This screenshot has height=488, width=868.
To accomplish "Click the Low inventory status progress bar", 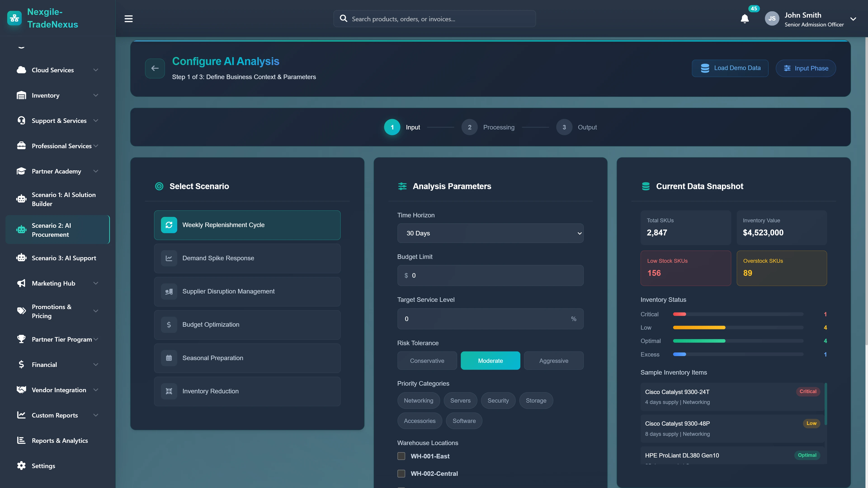I will [738, 327].
